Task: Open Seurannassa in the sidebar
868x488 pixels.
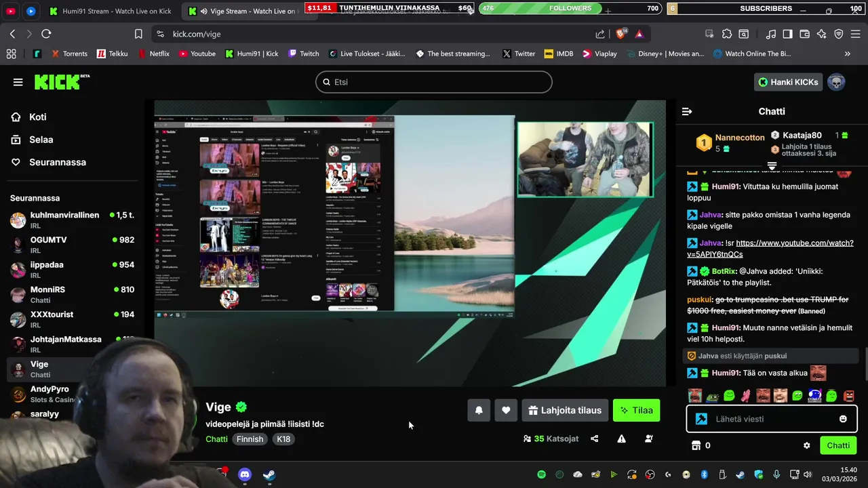Action: pos(48,162)
